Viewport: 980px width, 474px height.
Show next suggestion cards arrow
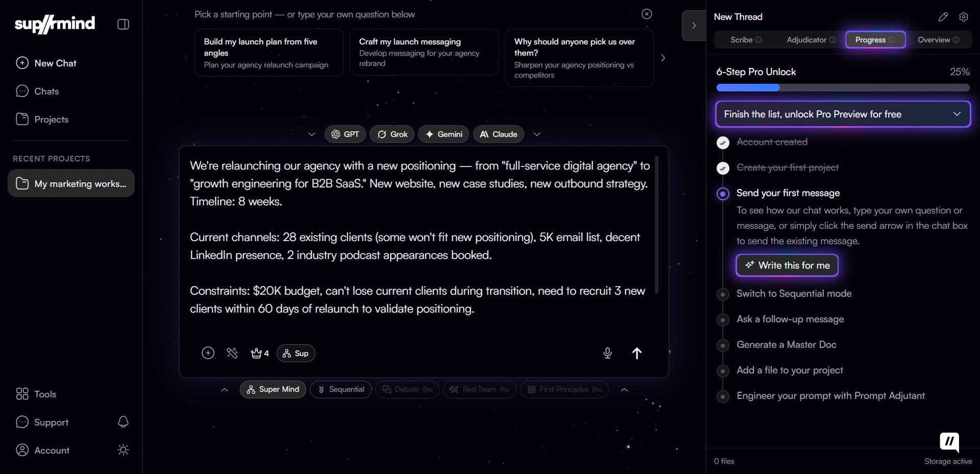(663, 58)
